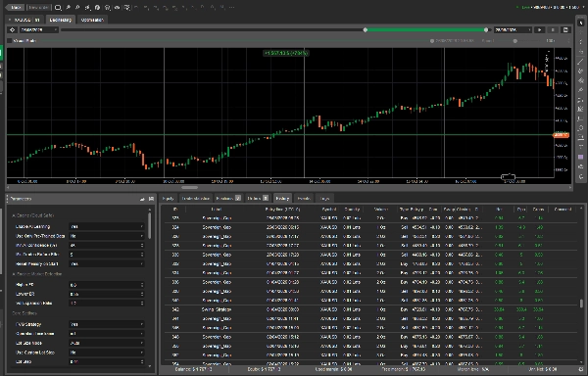
Task: Sort history by the Symbol column header
Action: click(329, 210)
